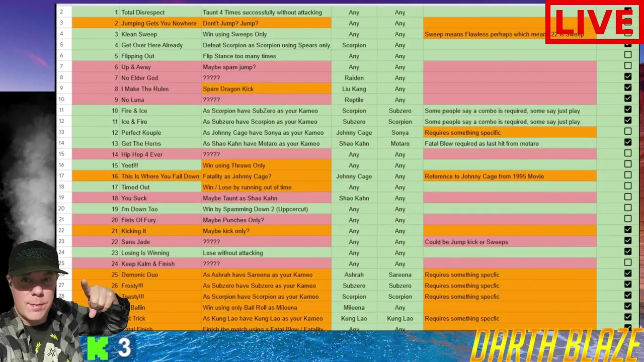Uncheck the Kicking It checkbox
This screenshot has width=644, height=362.
point(628,230)
